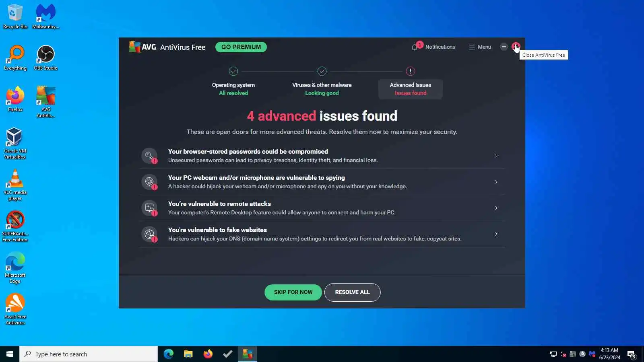The width and height of the screenshot is (644, 362).
Task: Select the Viruses & other malware step
Action: click(322, 89)
